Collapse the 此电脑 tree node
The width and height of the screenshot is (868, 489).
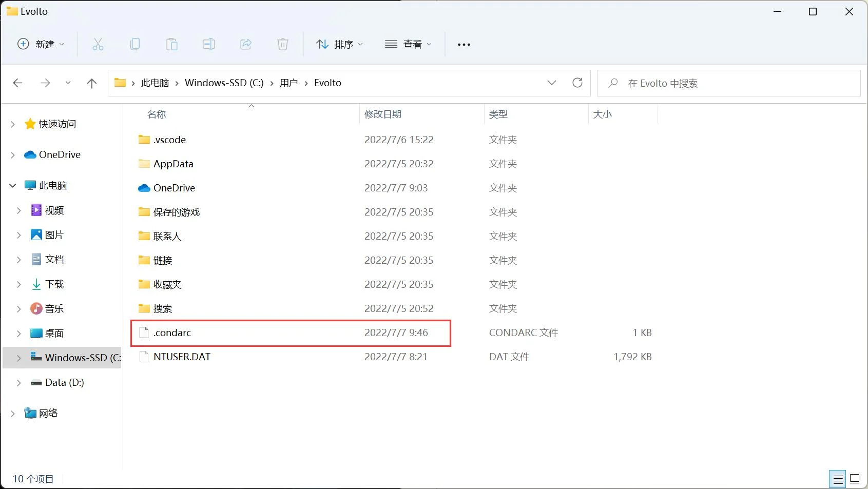(x=13, y=186)
